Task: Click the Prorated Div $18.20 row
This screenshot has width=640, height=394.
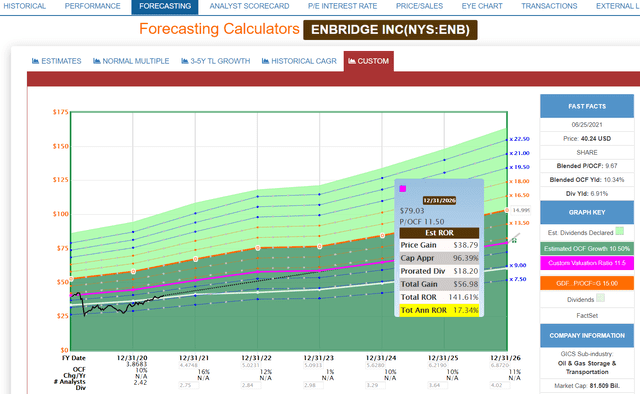Action: pos(439,271)
